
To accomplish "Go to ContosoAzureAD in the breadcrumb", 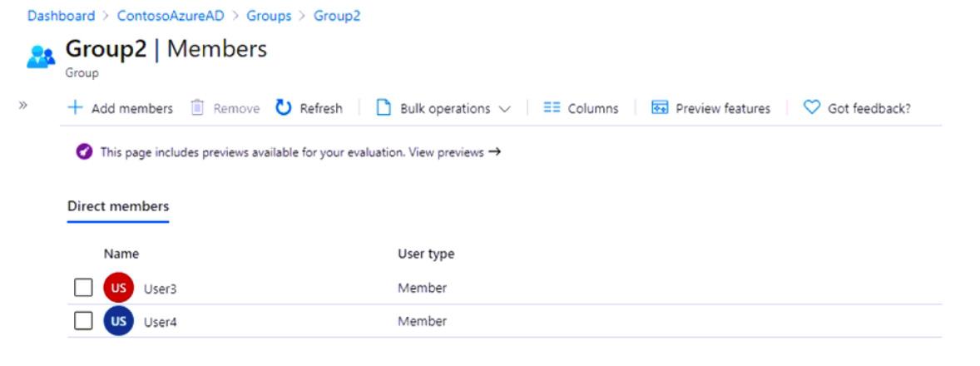I will click(171, 16).
